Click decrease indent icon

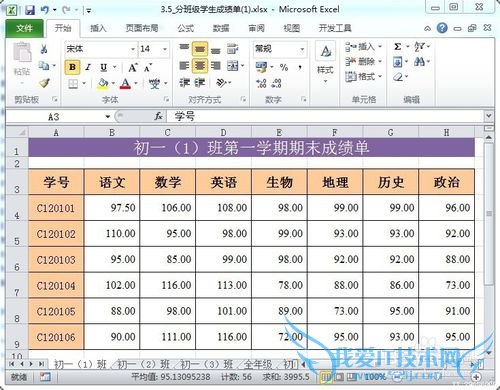184,83
